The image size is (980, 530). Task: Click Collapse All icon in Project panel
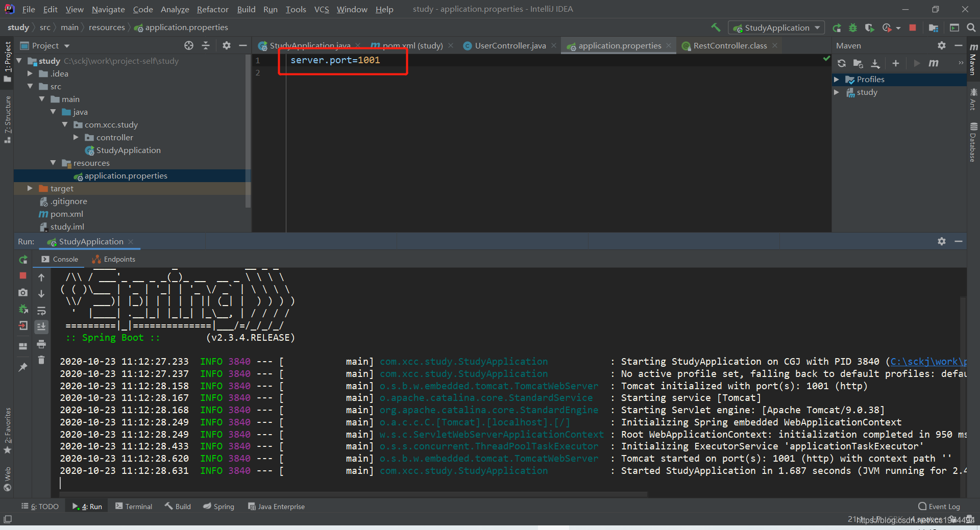click(206, 45)
